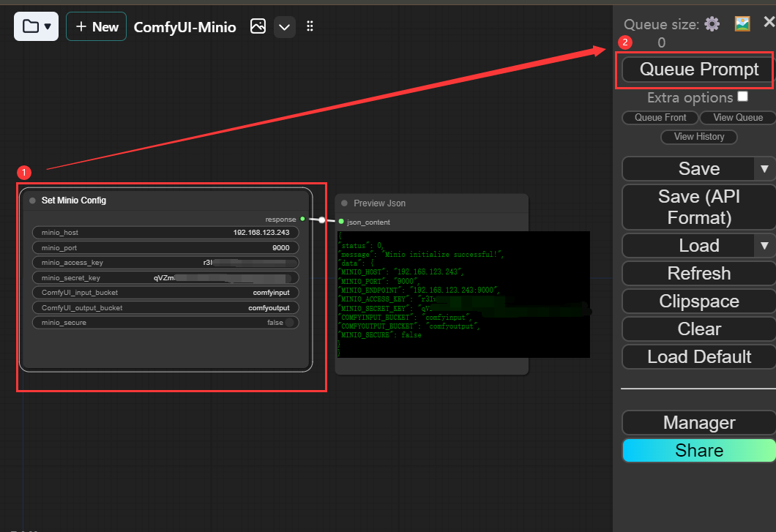Click the Queue Front button
776x532 pixels.
(660, 117)
